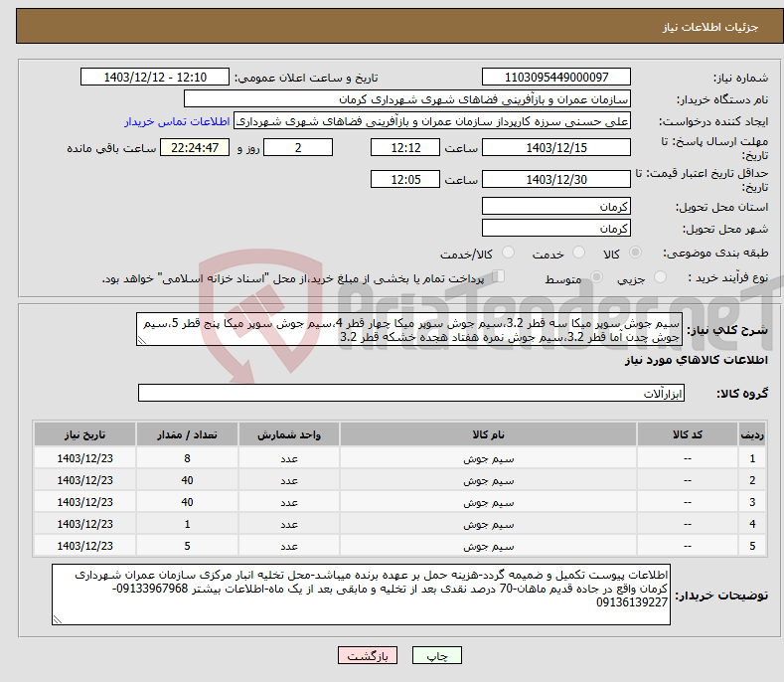Screen dimensions: 784x682
Task: Click the buyer organization name field
Action: [x=407, y=98]
